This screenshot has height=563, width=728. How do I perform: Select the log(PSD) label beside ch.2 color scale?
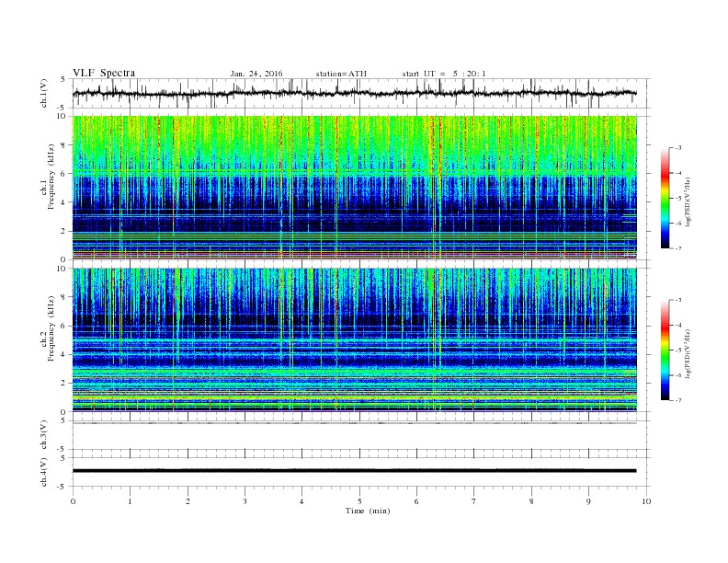pos(688,353)
